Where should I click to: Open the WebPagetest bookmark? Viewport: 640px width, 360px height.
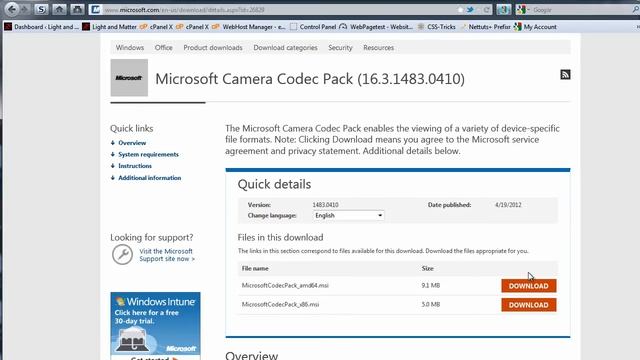376,27
